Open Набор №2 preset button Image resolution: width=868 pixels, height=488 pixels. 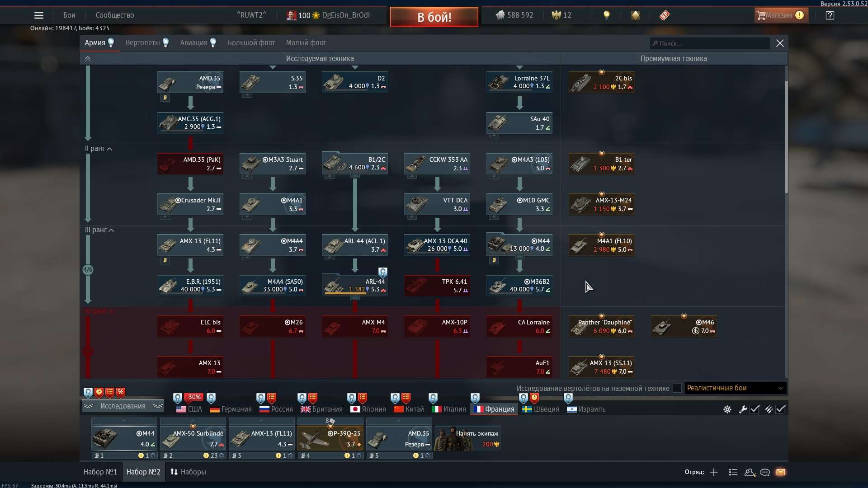click(x=143, y=472)
